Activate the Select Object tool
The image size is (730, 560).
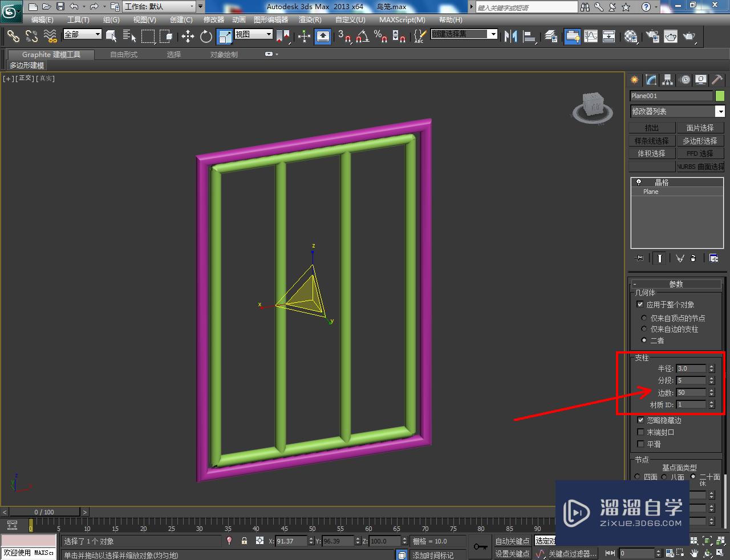click(x=111, y=36)
